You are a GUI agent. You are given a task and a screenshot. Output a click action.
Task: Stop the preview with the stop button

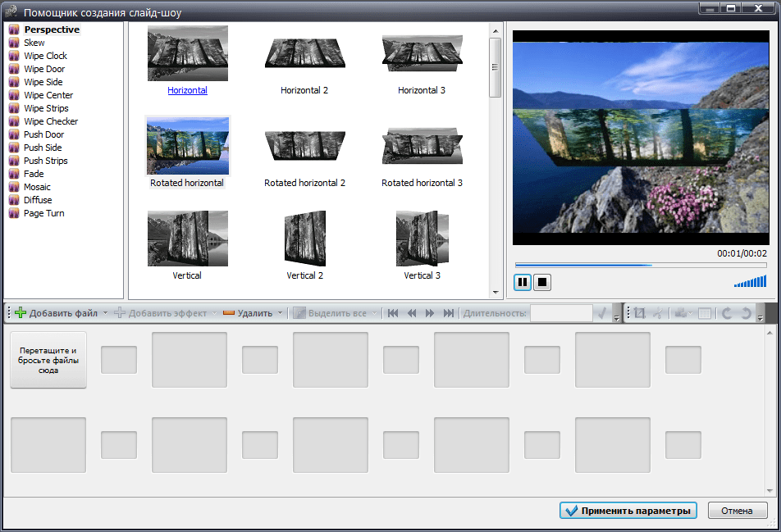(x=542, y=283)
